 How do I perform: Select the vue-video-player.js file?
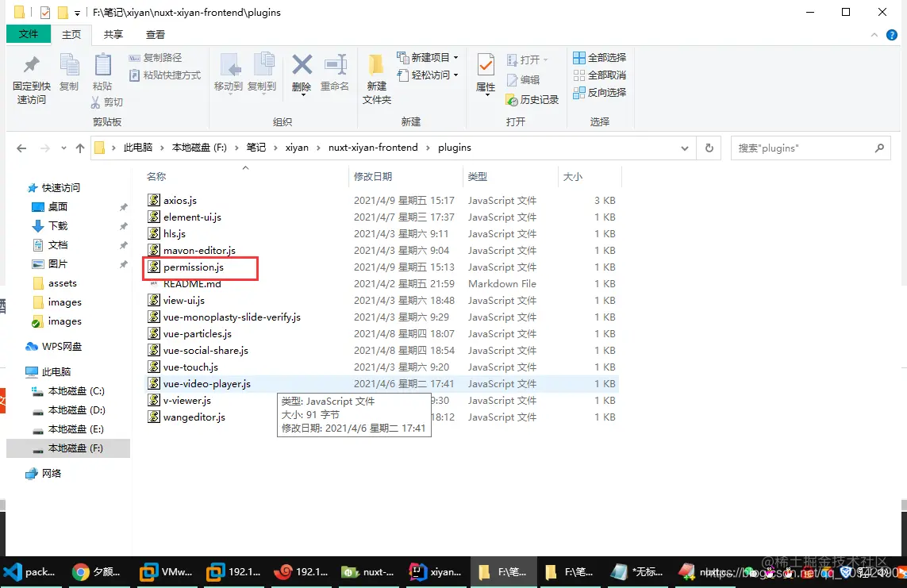[207, 384]
